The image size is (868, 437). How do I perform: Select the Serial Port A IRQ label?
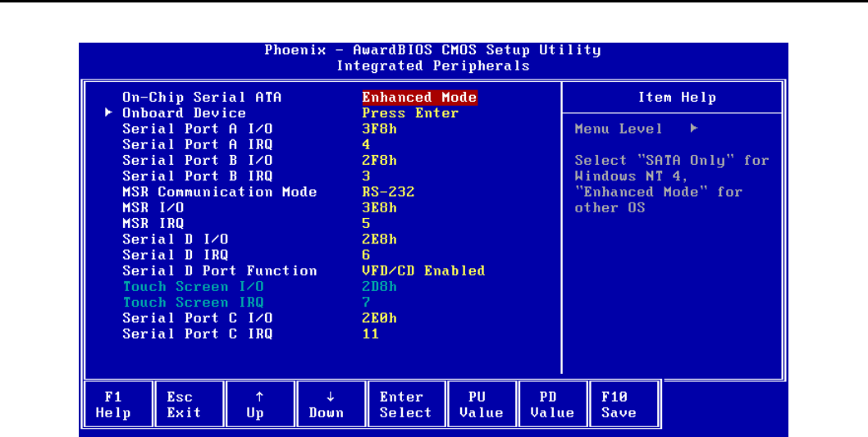[x=197, y=145]
